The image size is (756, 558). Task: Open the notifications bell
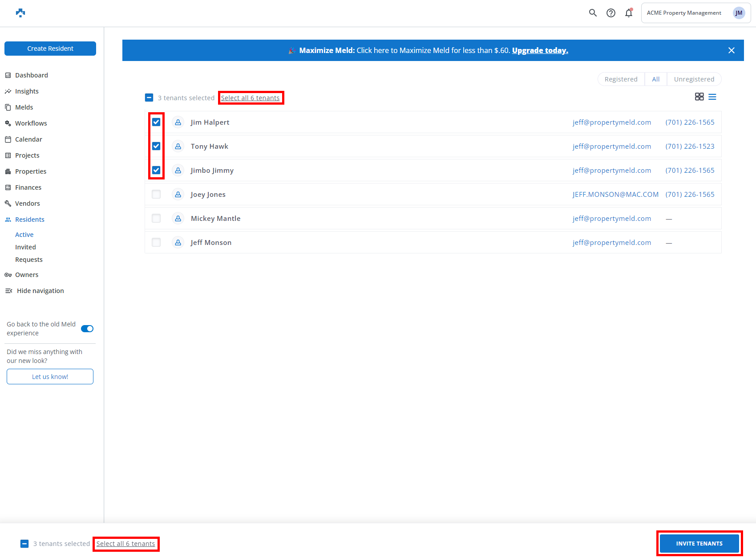(x=628, y=13)
